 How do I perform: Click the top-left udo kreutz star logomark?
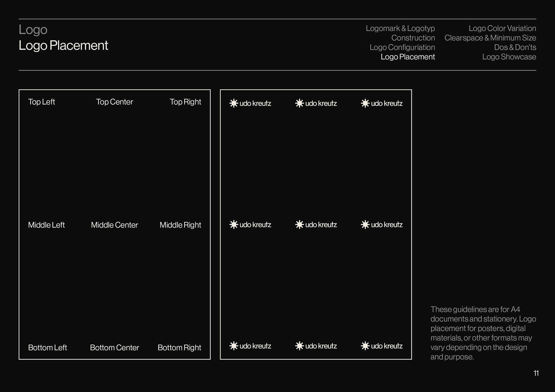click(234, 103)
